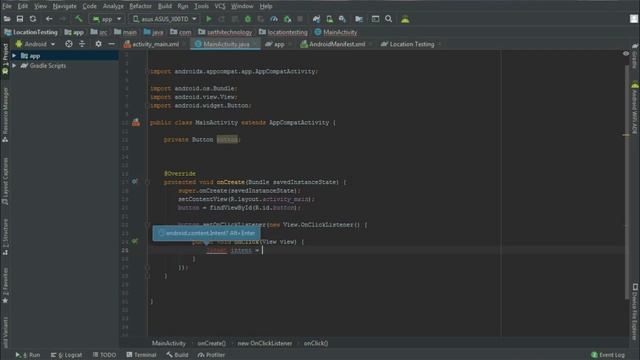Image resolution: width=640 pixels, height=360 pixels.
Task: Click the Synchronize toolbar icon
Action: tap(33, 19)
